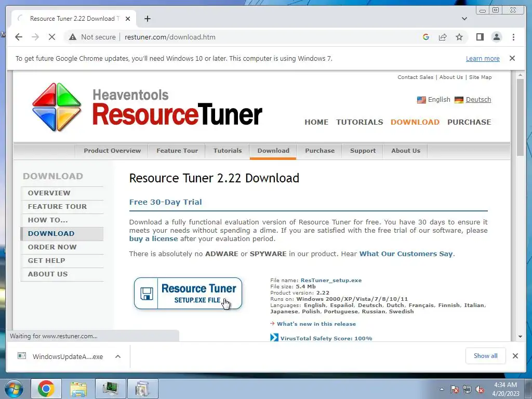Screen dimensions: 532x399
Task: Click the Resource Tuner logo
Action: 147,107
